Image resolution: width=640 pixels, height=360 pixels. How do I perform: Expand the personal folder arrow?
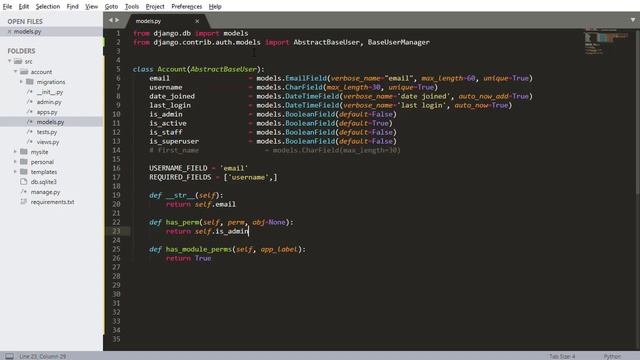coord(16,162)
